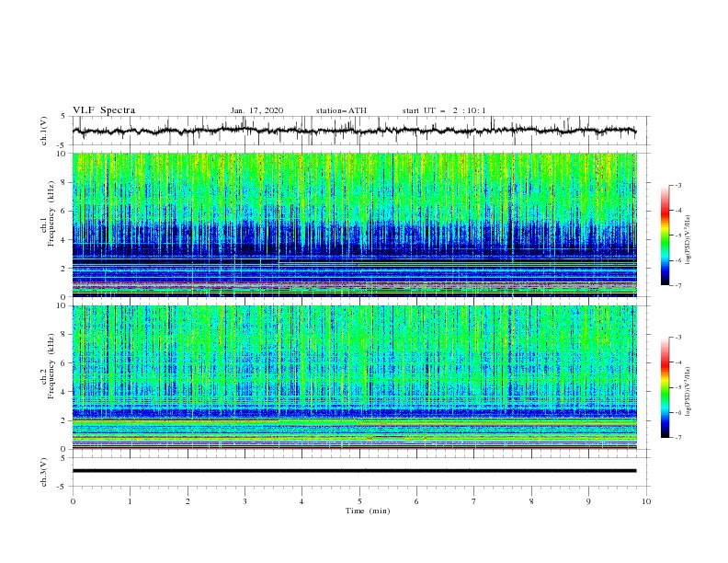Click the 'Time (min)' axis label

(368, 511)
